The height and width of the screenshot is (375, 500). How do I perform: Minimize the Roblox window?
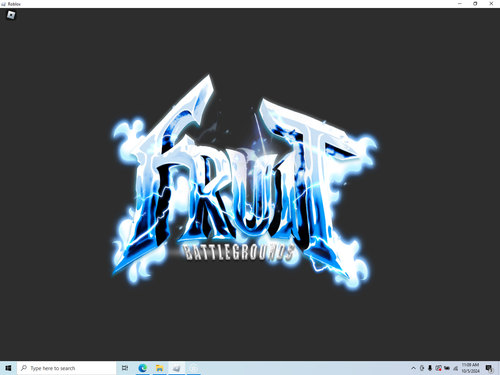coord(460,4)
